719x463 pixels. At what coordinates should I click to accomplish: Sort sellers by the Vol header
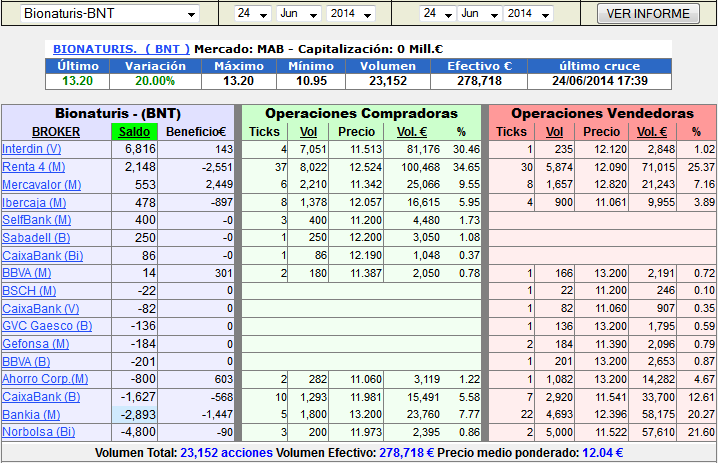(x=554, y=132)
